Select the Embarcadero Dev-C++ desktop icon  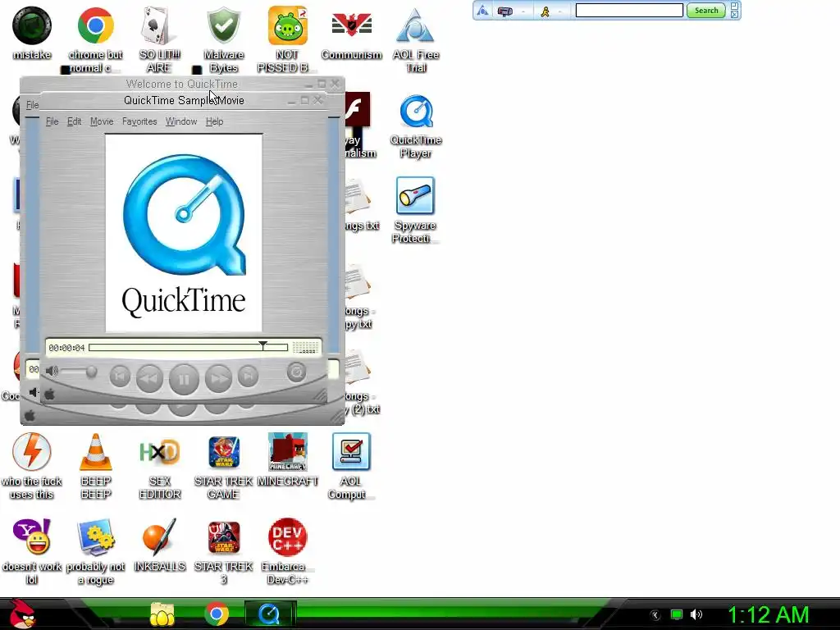tap(287, 550)
